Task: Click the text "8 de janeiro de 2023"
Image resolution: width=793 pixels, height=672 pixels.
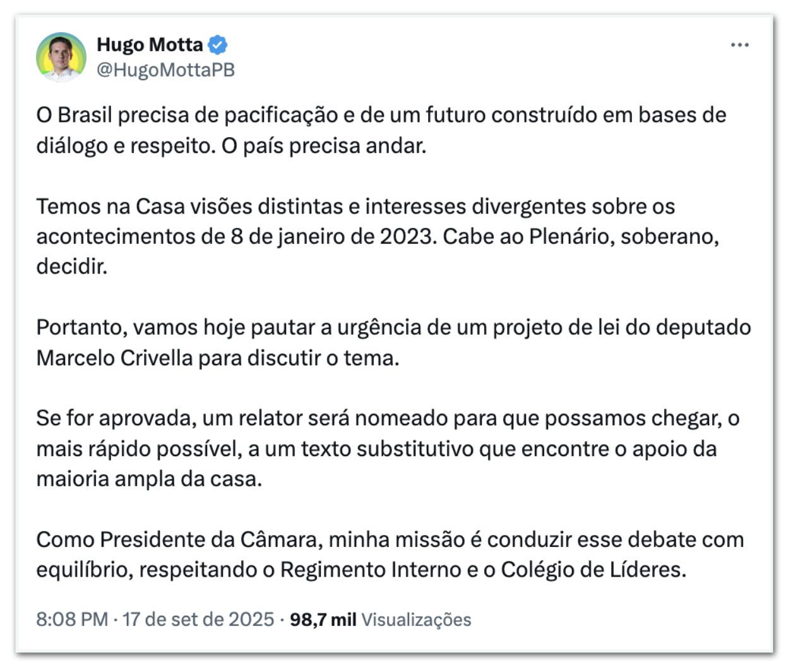Action: point(333,236)
